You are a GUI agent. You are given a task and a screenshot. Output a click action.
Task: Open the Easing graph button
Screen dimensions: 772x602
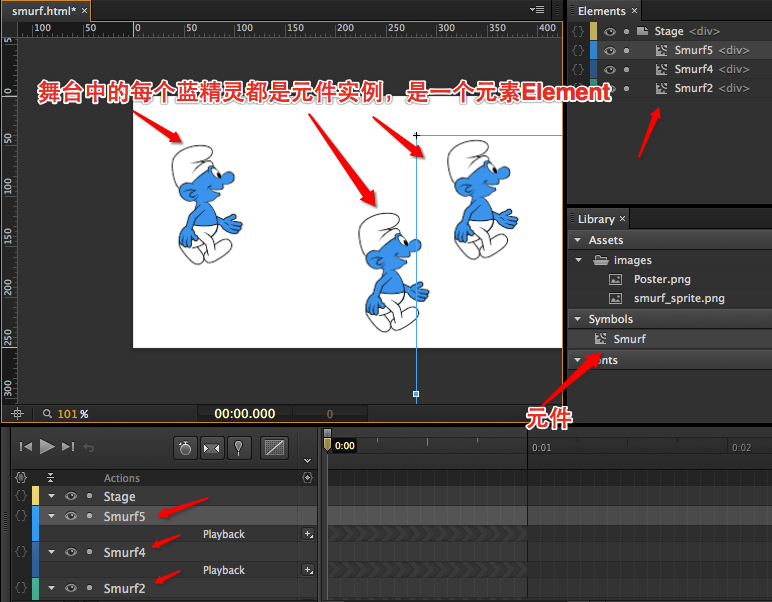274,448
